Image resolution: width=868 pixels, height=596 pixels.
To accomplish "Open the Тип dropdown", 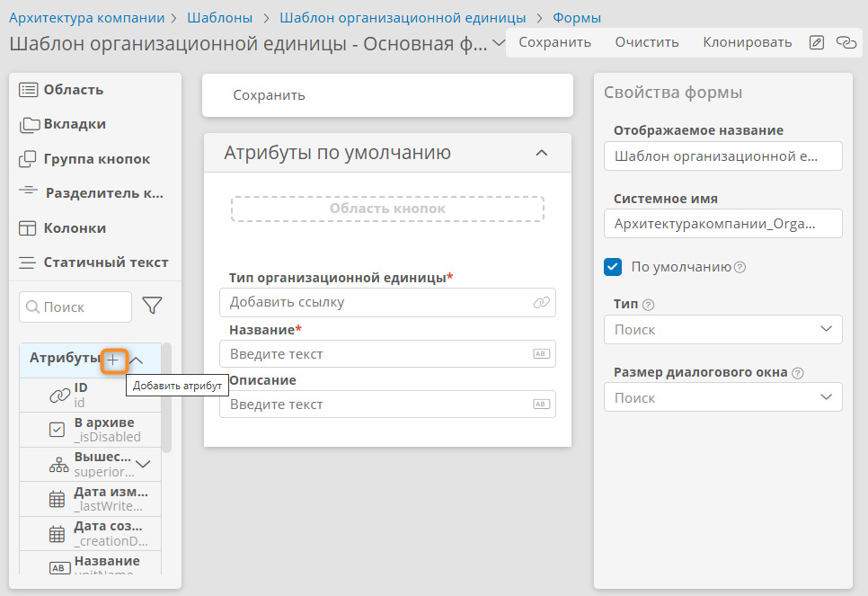I will [x=723, y=330].
